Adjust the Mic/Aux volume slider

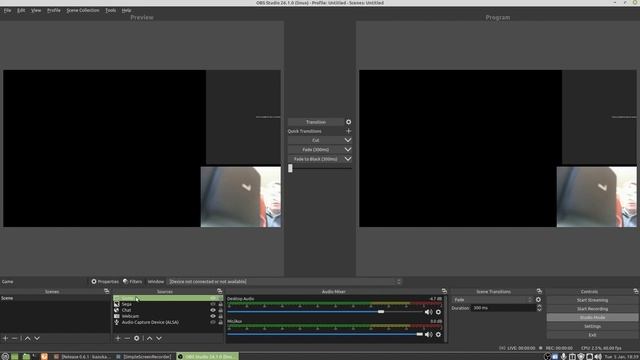325,334
